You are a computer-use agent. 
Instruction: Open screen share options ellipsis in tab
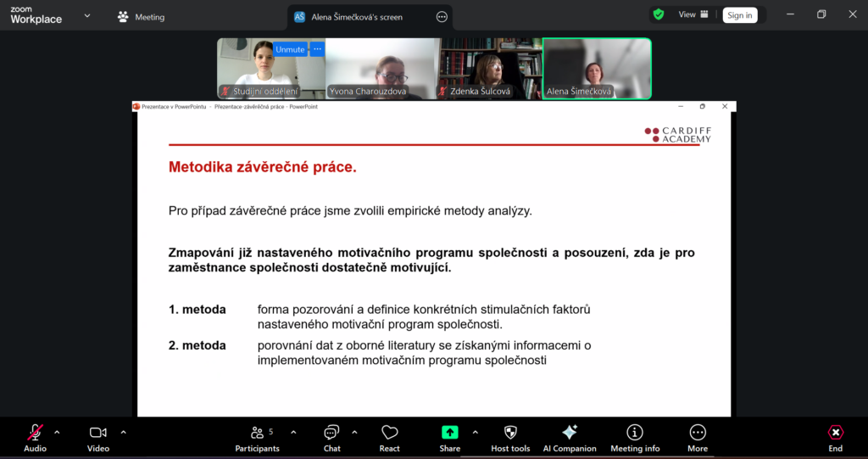point(442,17)
